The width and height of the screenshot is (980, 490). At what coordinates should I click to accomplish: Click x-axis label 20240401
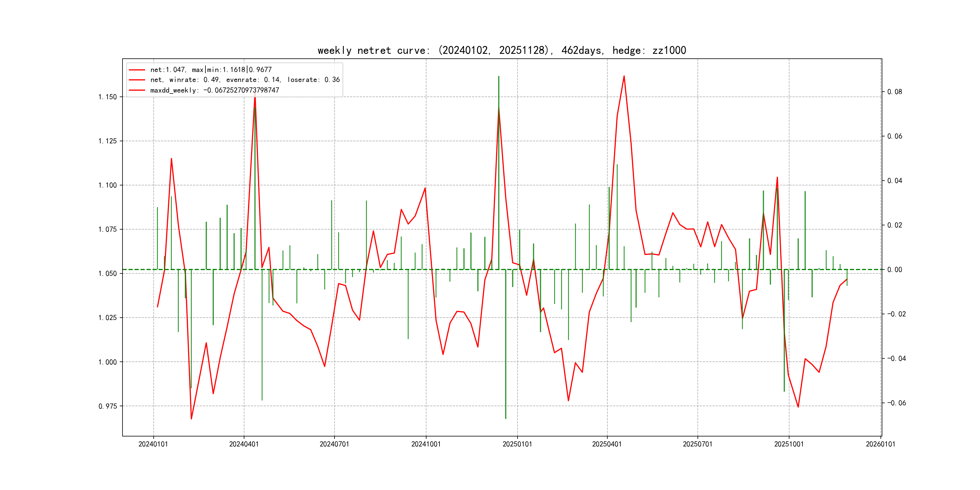[244, 444]
